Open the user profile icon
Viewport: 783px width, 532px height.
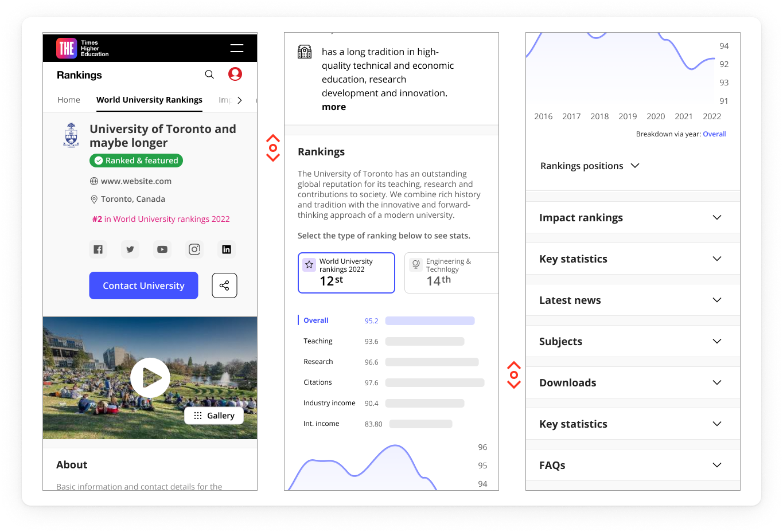(x=235, y=74)
